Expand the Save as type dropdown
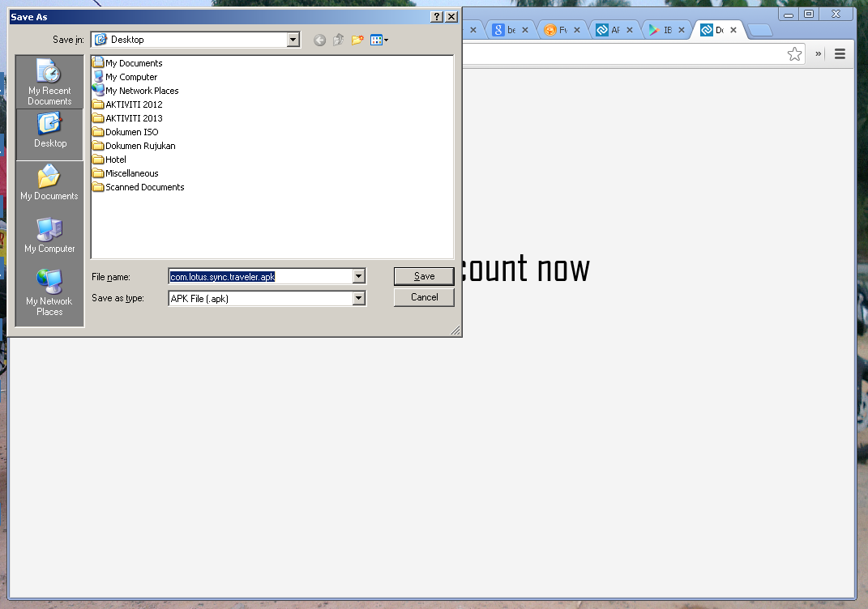The height and width of the screenshot is (609, 868). click(359, 299)
